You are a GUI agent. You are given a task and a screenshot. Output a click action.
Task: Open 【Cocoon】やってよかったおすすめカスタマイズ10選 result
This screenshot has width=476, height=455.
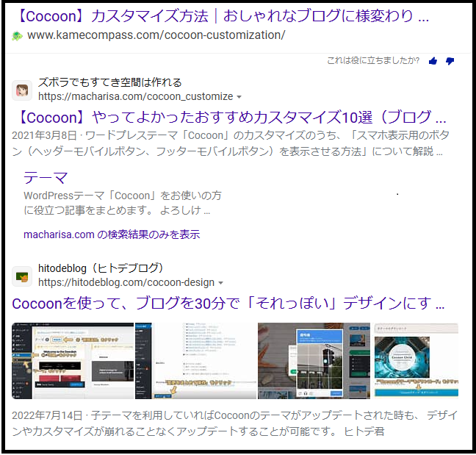click(x=231, y=118)
